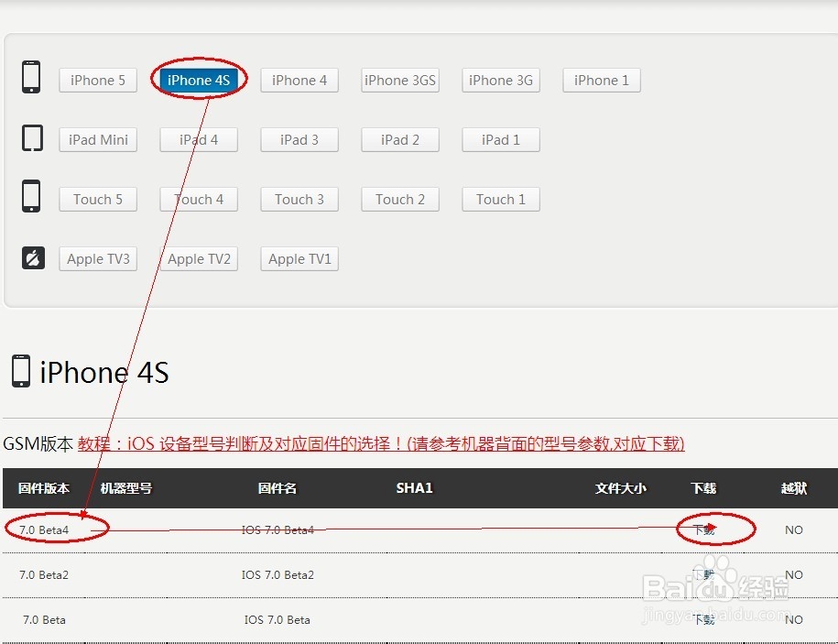Viewport: 838px width, 644px height.
Task: Open the iPad Mini firmware list
Action: point(98,139)
